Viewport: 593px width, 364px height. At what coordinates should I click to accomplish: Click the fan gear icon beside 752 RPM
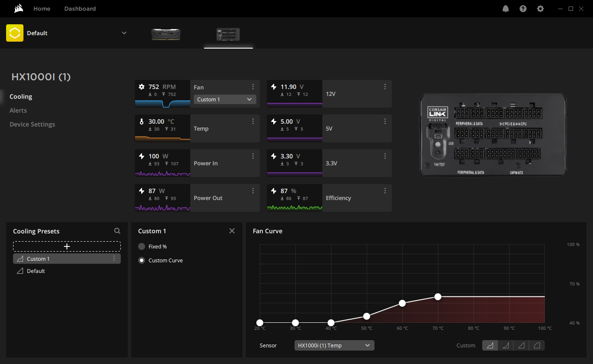[142, 87]
